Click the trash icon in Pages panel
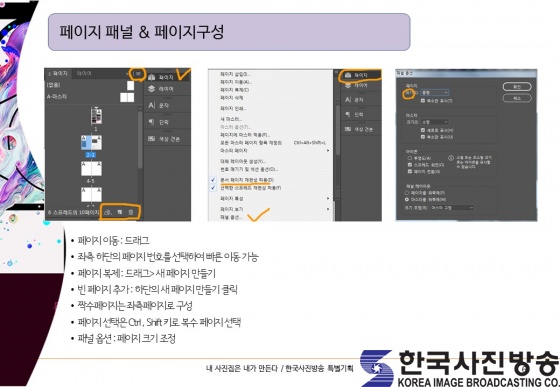 tap(131, 212)
